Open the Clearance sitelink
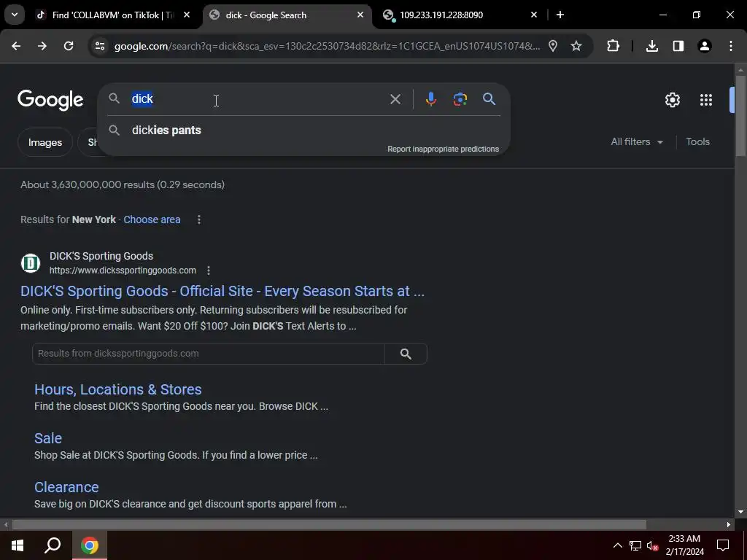The width and height of the screenshot is (747, 560). tap(66, 487)
